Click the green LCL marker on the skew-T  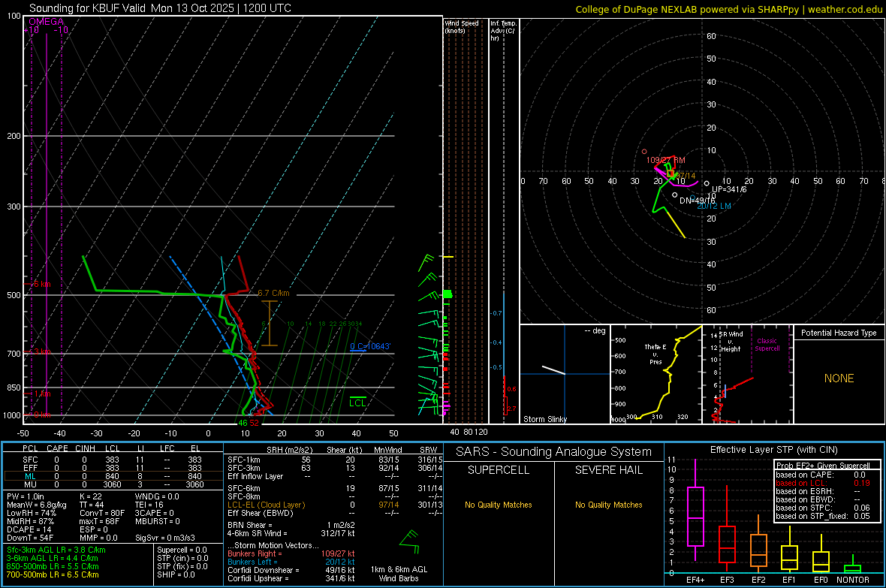pyautogui.click(x=357, y=403)
